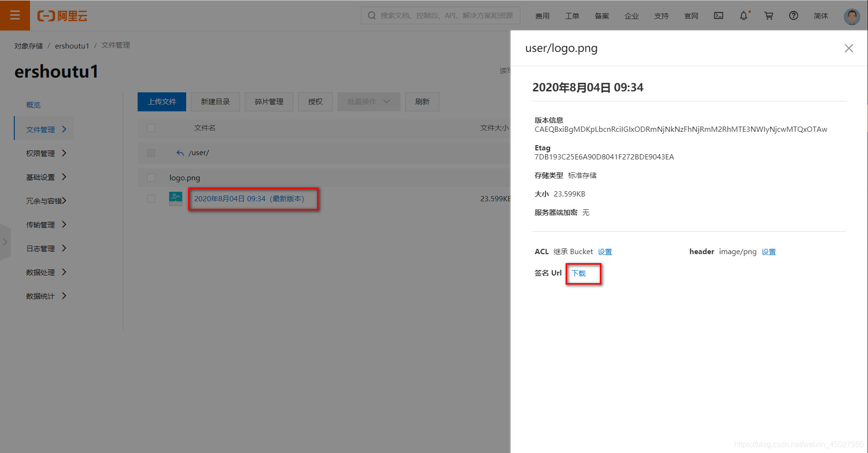Screen dimensions: 868x453
Task: Open 企业 in the top navigation
Action: 631,16
